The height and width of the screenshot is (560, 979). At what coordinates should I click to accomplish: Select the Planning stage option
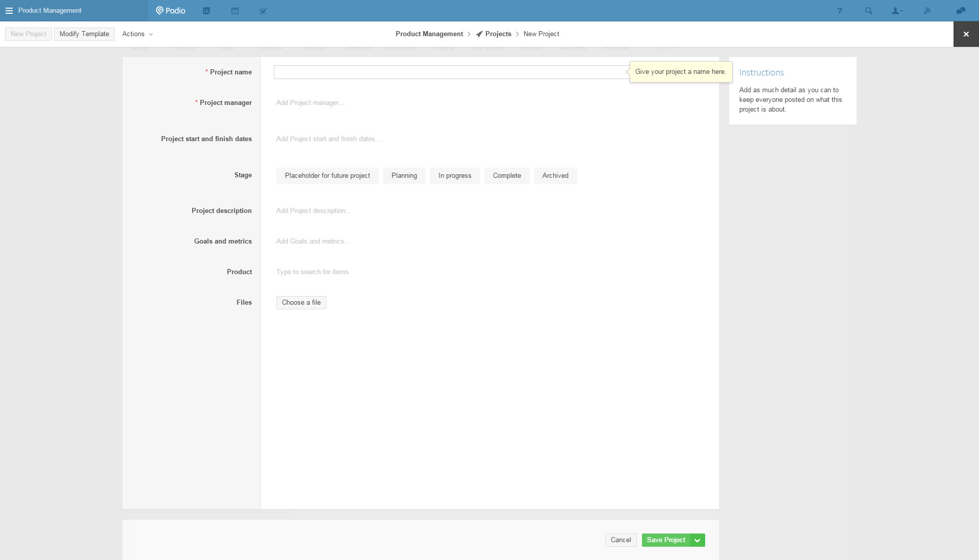point(404,176)
